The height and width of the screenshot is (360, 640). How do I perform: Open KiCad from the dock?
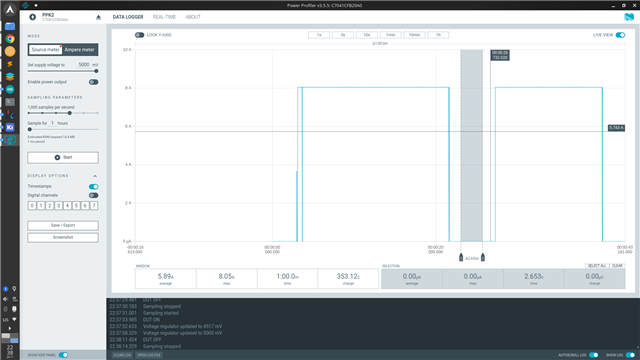click(10, 127)
